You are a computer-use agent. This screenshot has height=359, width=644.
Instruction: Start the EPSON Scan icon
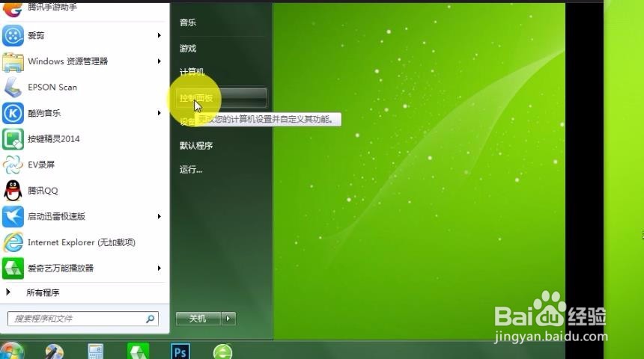click(13, 88)
